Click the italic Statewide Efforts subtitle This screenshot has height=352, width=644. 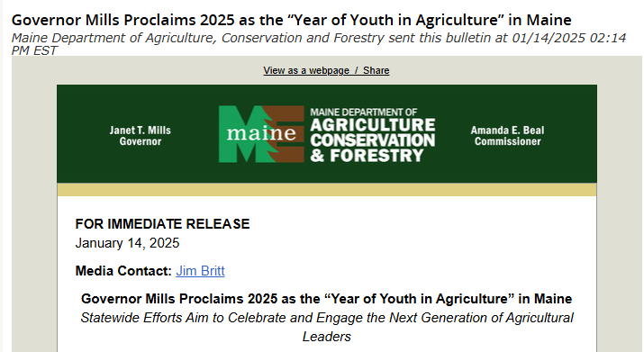(x=327, y=327)
